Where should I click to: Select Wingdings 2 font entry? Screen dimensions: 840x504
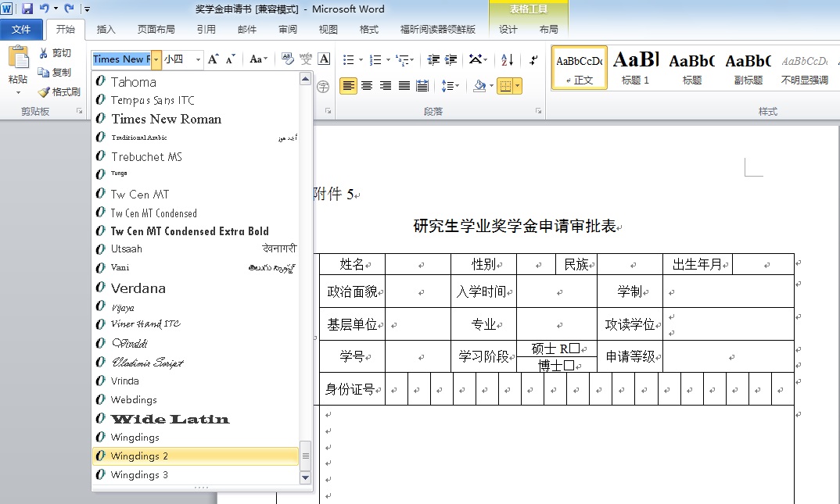tap(196, 456)
